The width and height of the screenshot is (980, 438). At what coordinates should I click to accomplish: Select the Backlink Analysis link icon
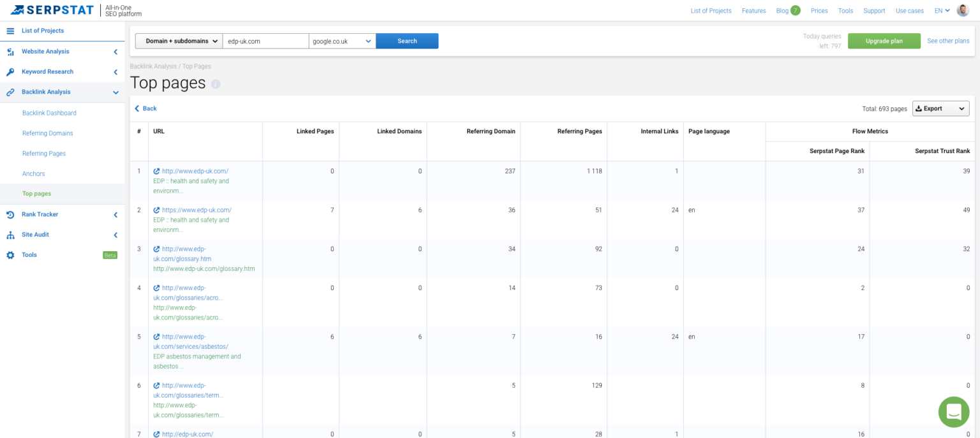click(10, 92)
